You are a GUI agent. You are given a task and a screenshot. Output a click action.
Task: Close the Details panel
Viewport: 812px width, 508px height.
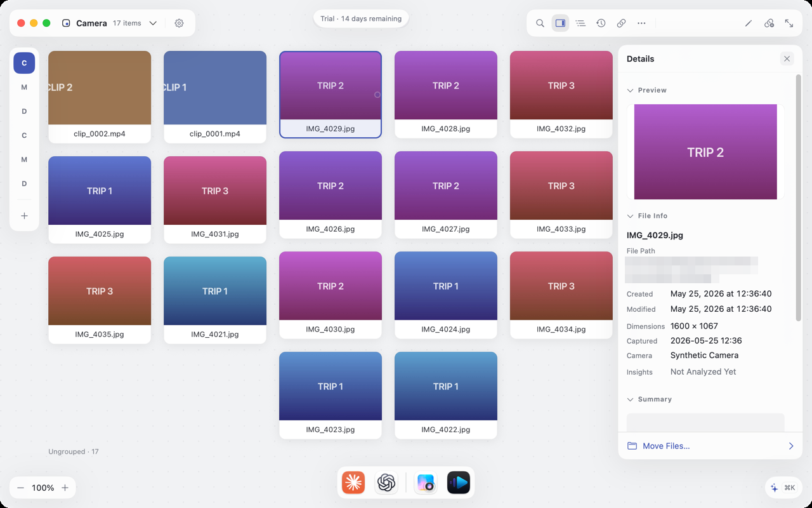click(x=787, y=58)
